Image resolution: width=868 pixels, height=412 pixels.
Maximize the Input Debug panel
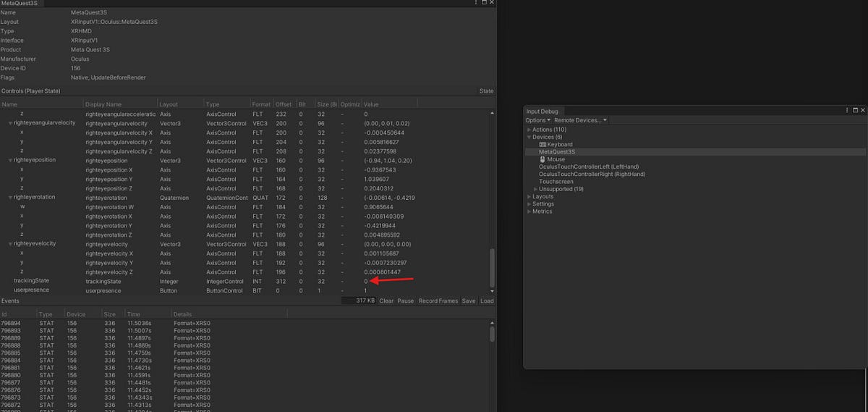(854, 110)
